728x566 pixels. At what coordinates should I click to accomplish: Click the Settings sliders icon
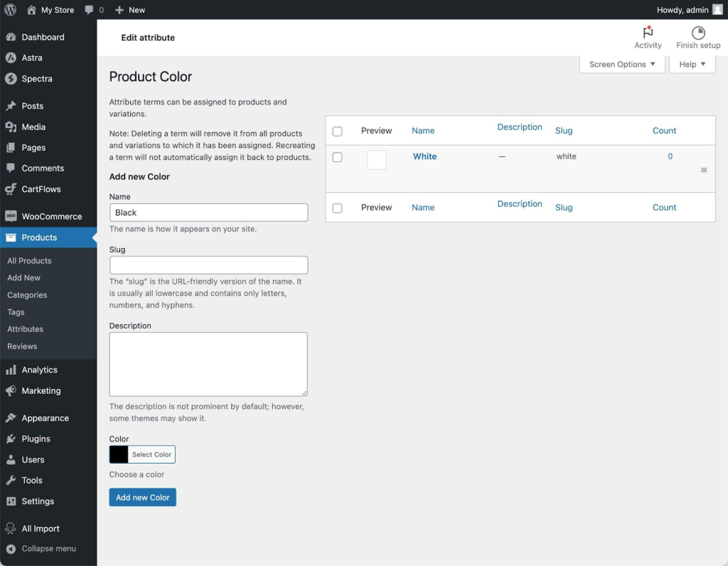(11, 501)
